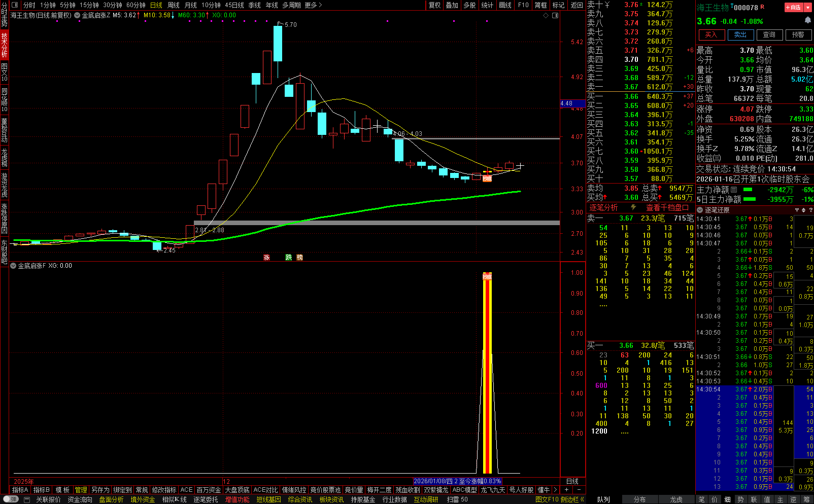
Task: Open the 金底启涨F indicator dropdown arrow
Action: [x=13, y=266]
